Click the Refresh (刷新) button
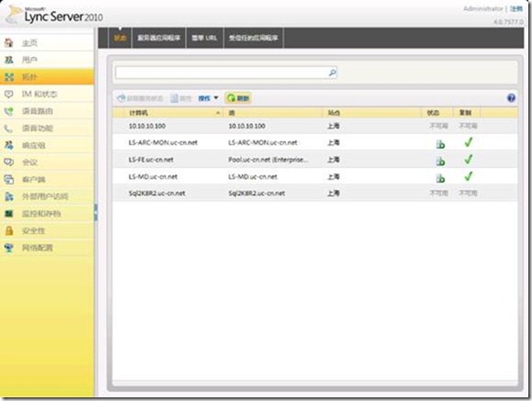532x401 pixels. [x=238, y=98]
